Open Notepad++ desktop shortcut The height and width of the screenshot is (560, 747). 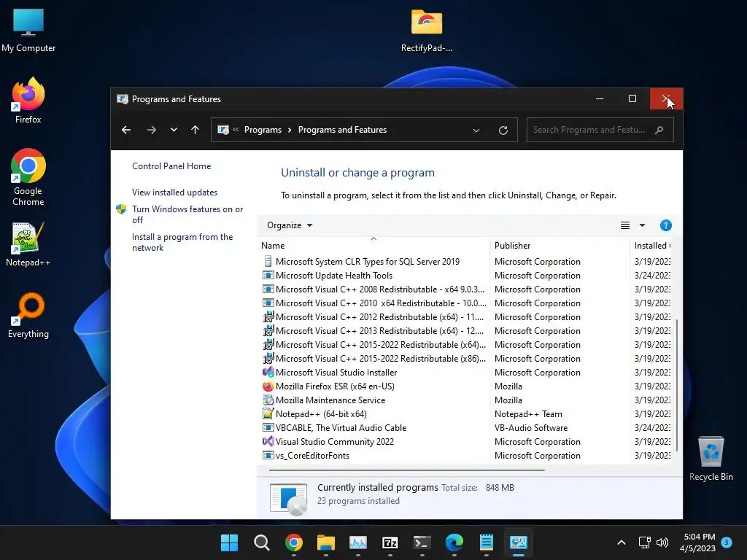pos(28,244)
